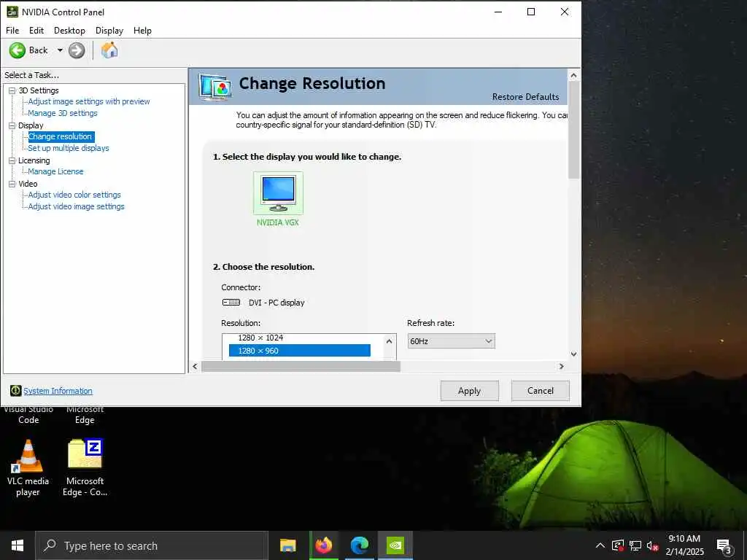Click vertical scrollbar up arrow in main pane
747x560 pixels.
573,75
